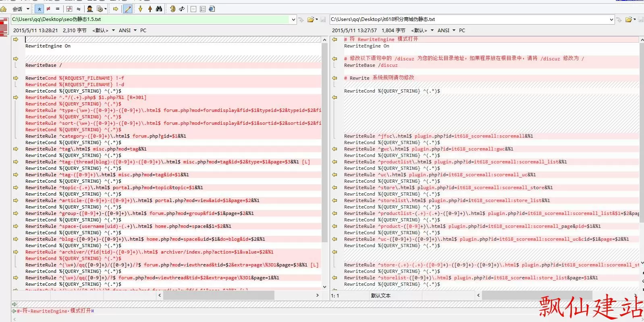The height and width of the screenshot is (322, 644).
Task: Click the right pane PC line ending label
Action: coord(462,31)
